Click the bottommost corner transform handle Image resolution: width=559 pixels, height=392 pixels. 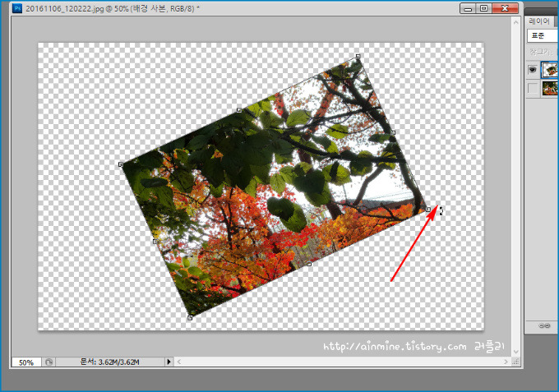[x=190, y=318]
